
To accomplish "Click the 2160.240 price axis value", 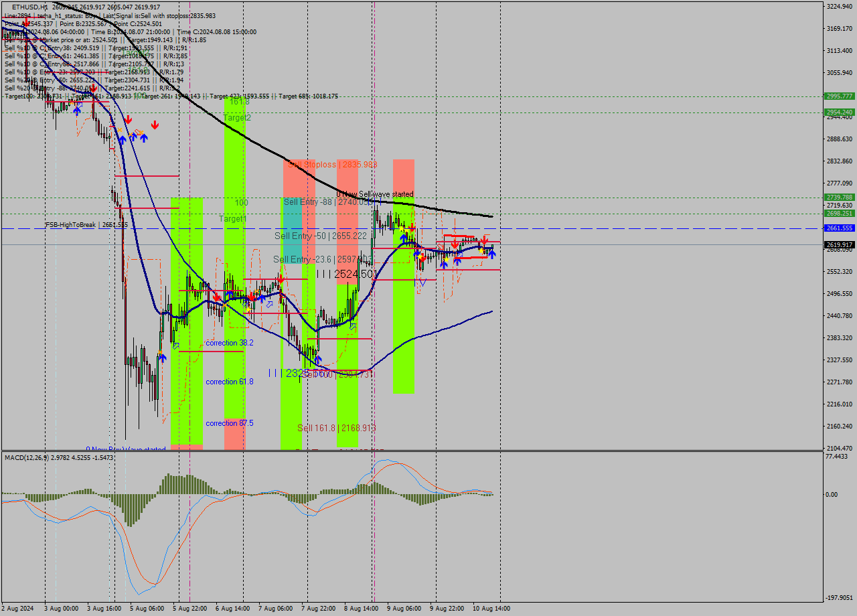I will click(840, 426).
